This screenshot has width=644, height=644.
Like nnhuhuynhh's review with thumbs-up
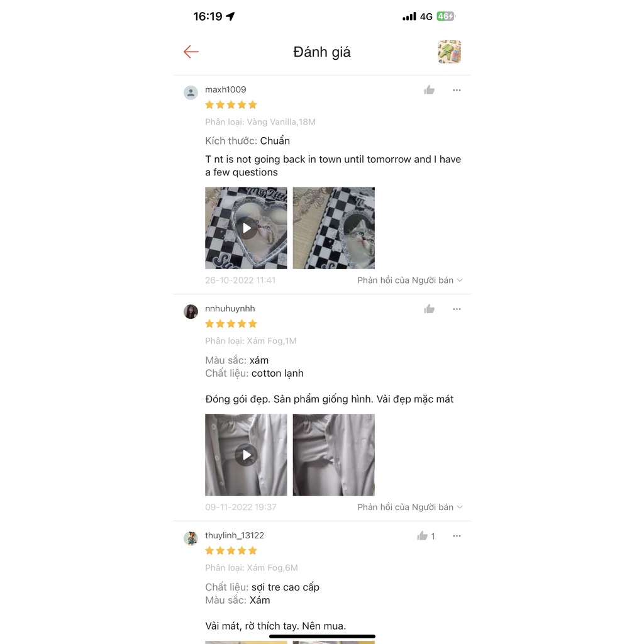429,309
